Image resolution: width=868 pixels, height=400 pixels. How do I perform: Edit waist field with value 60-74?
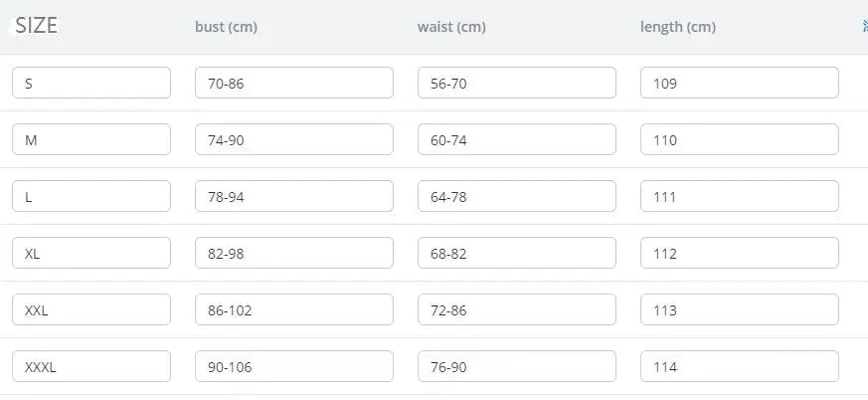pyautogui.click(x=516, y=140)
